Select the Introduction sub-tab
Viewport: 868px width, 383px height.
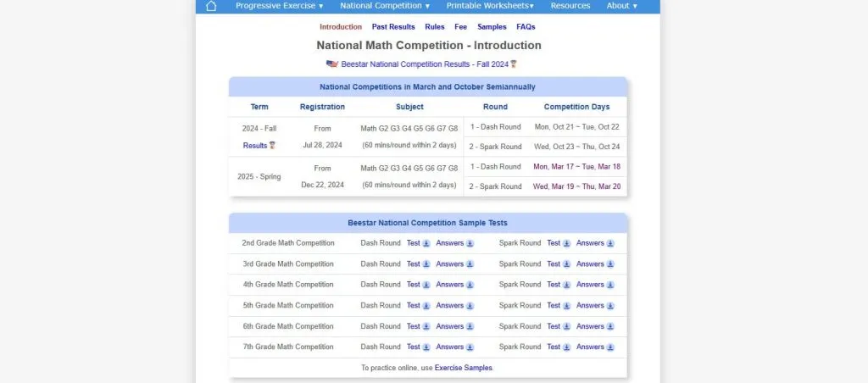coord(341,26)
